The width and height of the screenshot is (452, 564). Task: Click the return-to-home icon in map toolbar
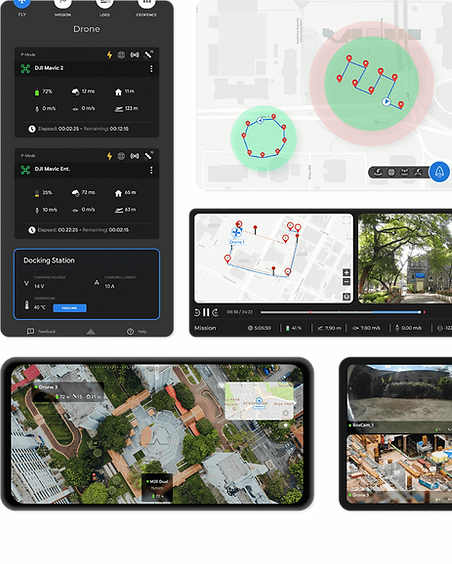click(378, 172)
